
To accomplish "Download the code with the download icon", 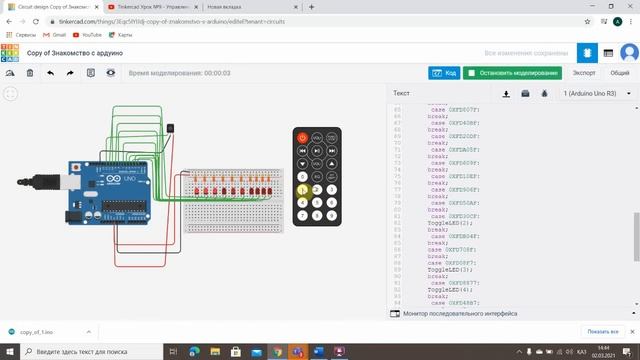I will pyautogui.click(x=506, y=94).
